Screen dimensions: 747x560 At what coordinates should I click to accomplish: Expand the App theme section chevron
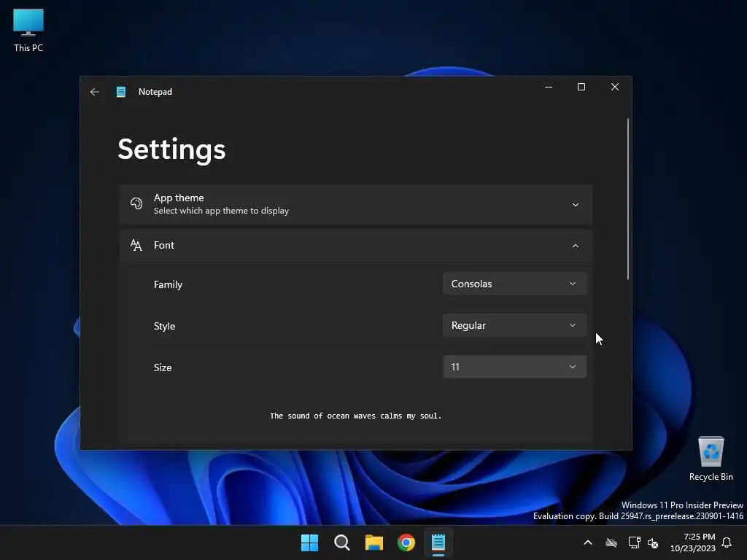tap(575, 205)
